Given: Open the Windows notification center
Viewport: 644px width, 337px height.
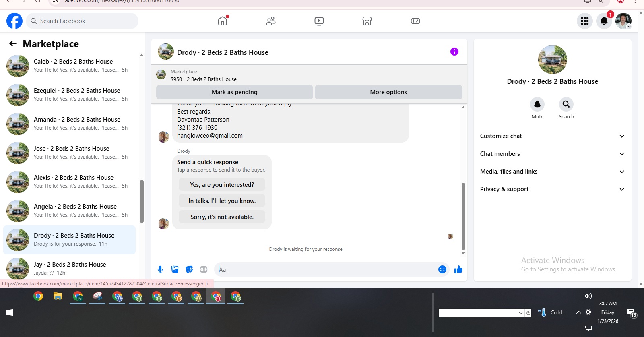Looking at the screenshot, I should [x=632, y=313].
